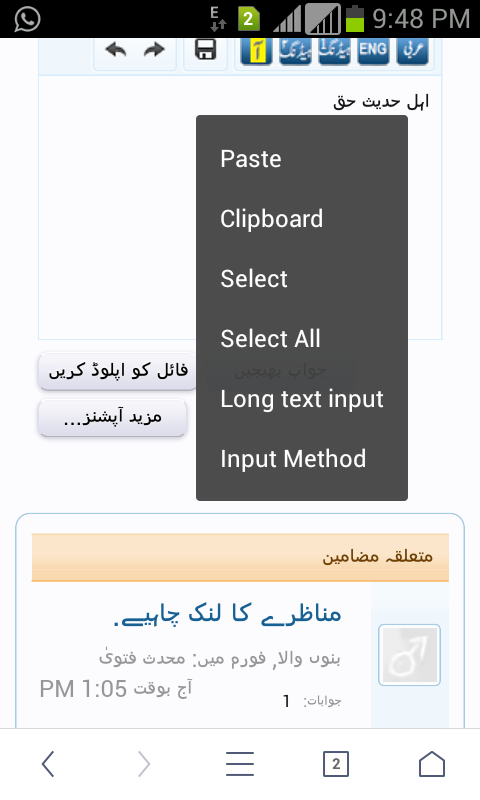Choose Paste from the context menu

tap(302, 159)
